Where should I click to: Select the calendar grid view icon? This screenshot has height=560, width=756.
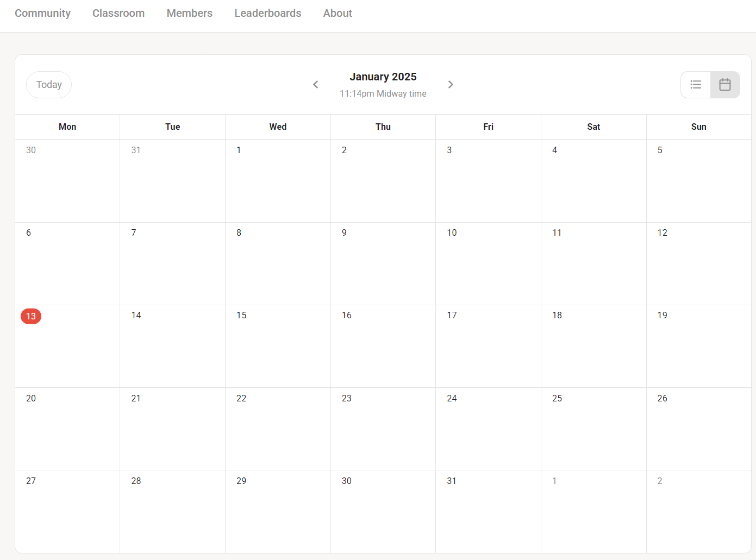tap(725, 84)
